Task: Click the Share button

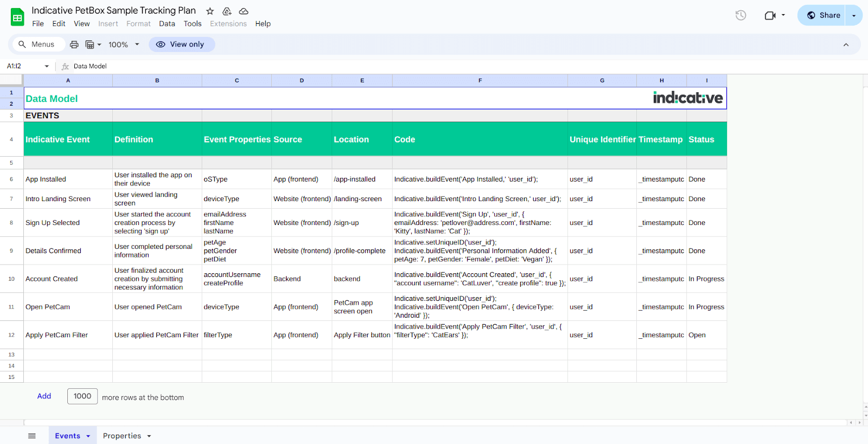Action: [823, 15]
